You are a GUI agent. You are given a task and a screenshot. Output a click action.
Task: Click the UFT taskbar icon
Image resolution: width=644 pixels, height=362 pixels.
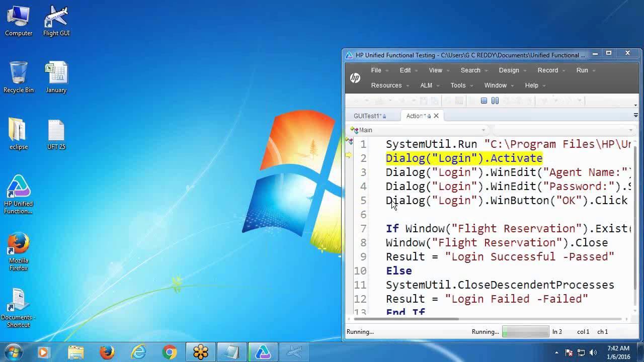point(263,352)
